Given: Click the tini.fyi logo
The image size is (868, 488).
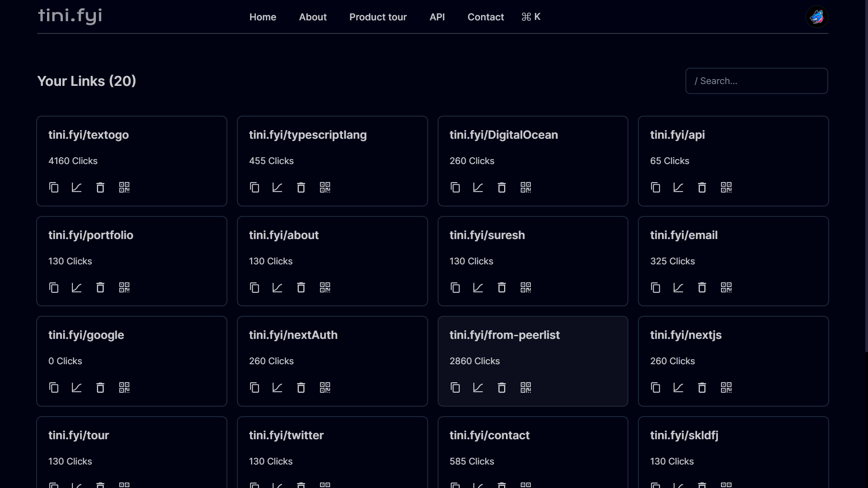Looking at the screenshot, I should (70, 16).
